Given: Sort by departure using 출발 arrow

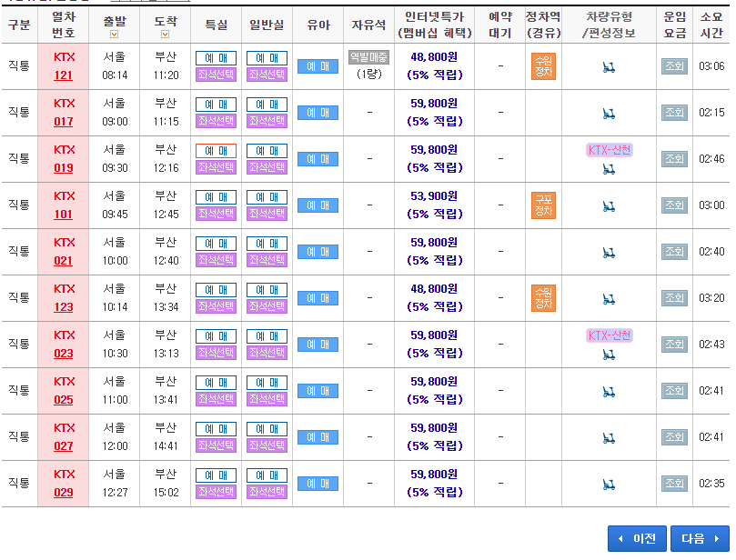Looking at the screenshot, I should (114, 35).
